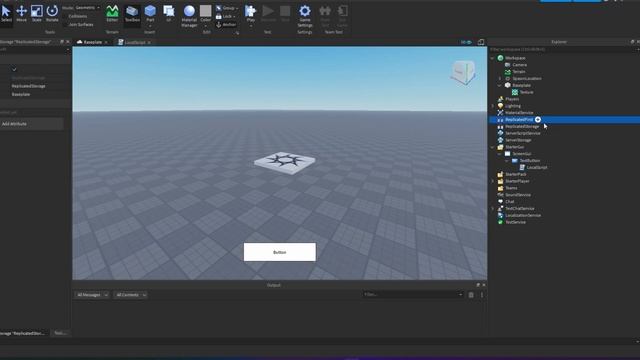Select StarterPack in Explorer
The image size is (640, 360).
tap(516, 174)
